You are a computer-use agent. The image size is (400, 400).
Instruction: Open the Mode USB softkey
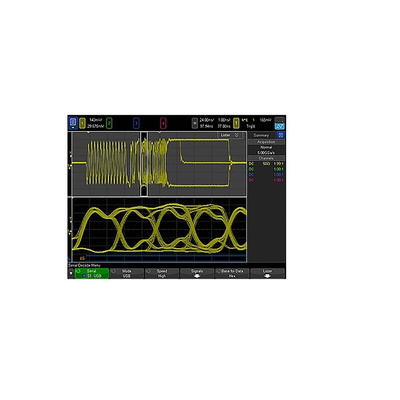[127, 273]
